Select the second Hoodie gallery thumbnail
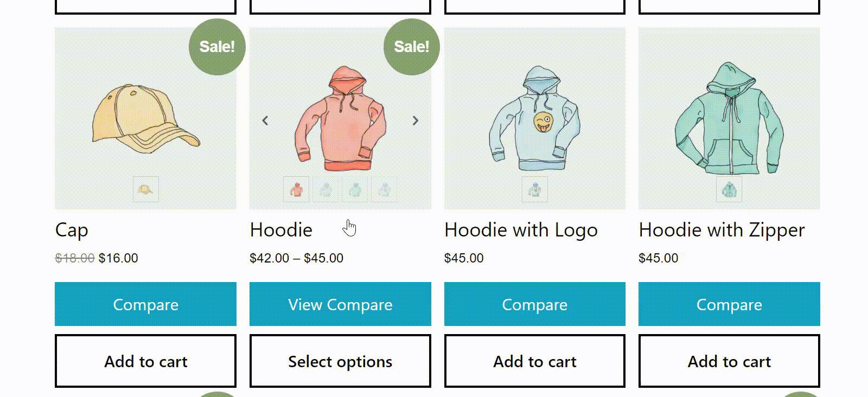This screenshot has height=397, width=868. tap(325, 189)
